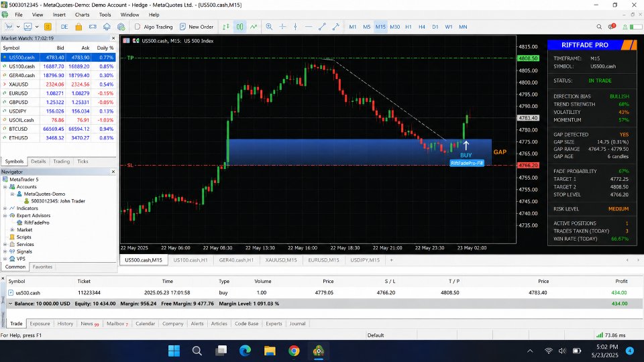This screenshot has width=644, height=362.
Task: Select the M5 timeframe
Action: tap(367, 27)
